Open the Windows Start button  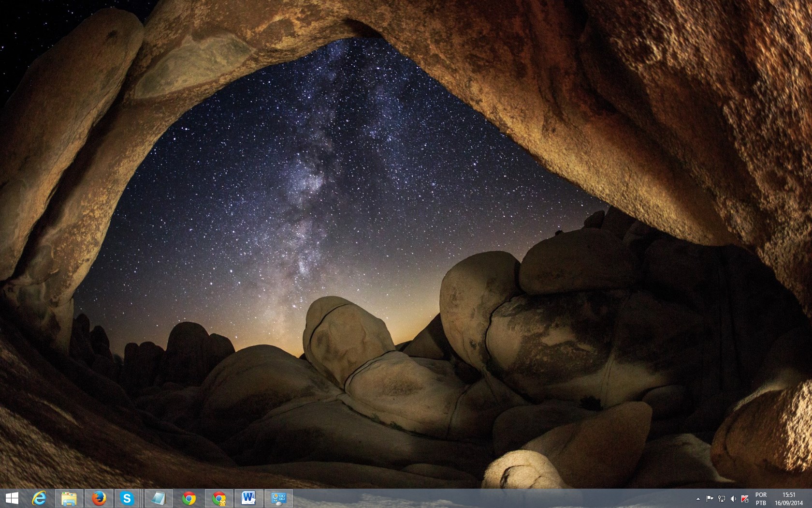tap(12, 498)
